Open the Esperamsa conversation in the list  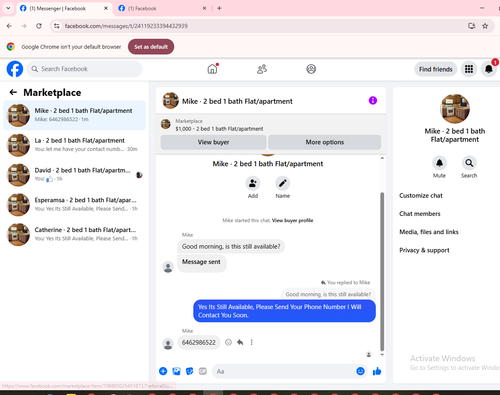pos(75,204)
